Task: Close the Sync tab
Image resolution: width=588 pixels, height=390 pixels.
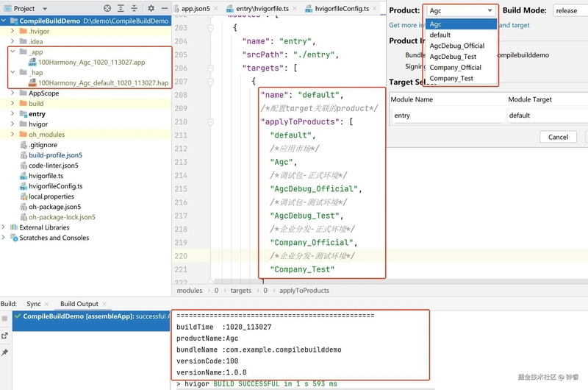Action: [46, 304]
